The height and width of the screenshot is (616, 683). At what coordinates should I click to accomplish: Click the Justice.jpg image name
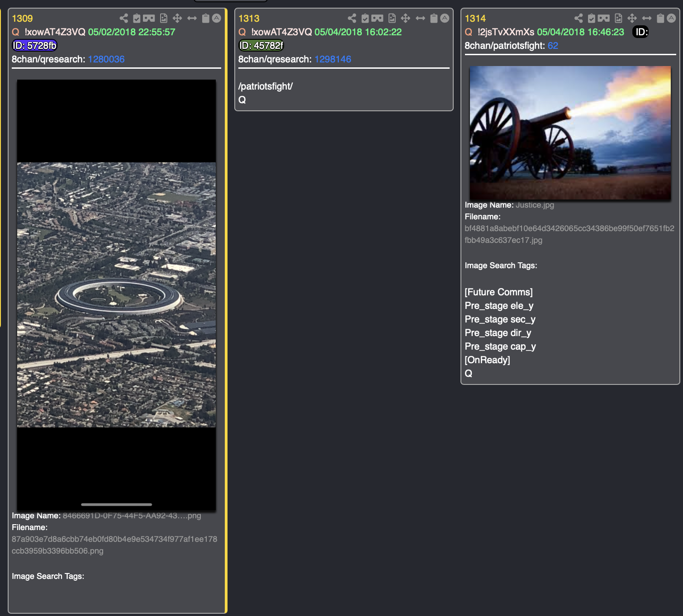[x=535, y=205]
